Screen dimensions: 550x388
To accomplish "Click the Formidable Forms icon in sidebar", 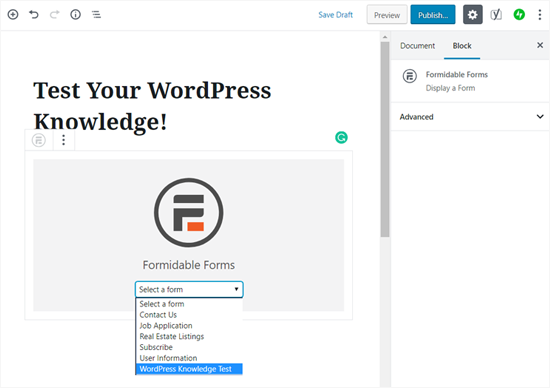I will point(410,76).
